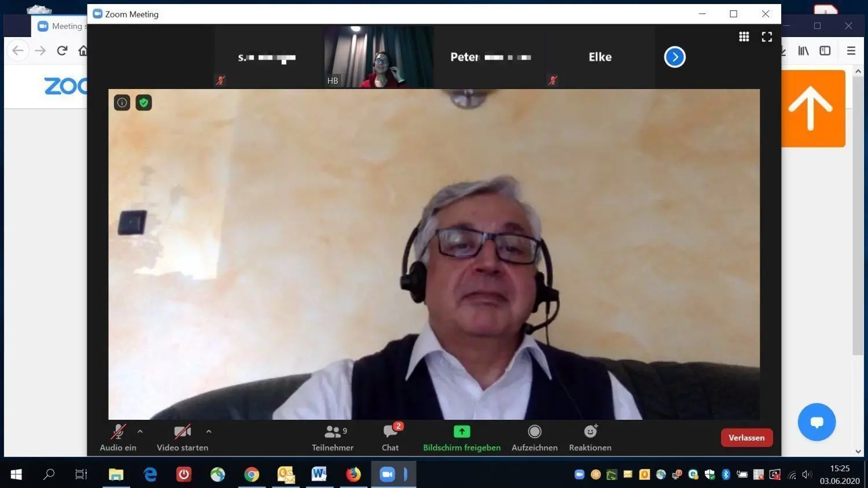
Task: Open the Teilnehmer participants list
Action: [x=332, y=438]
